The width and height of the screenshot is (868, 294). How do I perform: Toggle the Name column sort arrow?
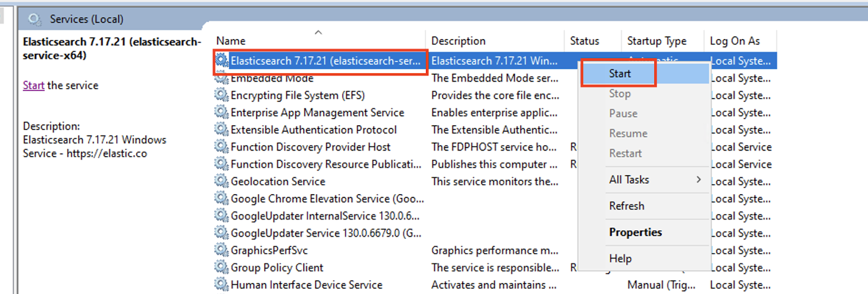click(318, 33)
